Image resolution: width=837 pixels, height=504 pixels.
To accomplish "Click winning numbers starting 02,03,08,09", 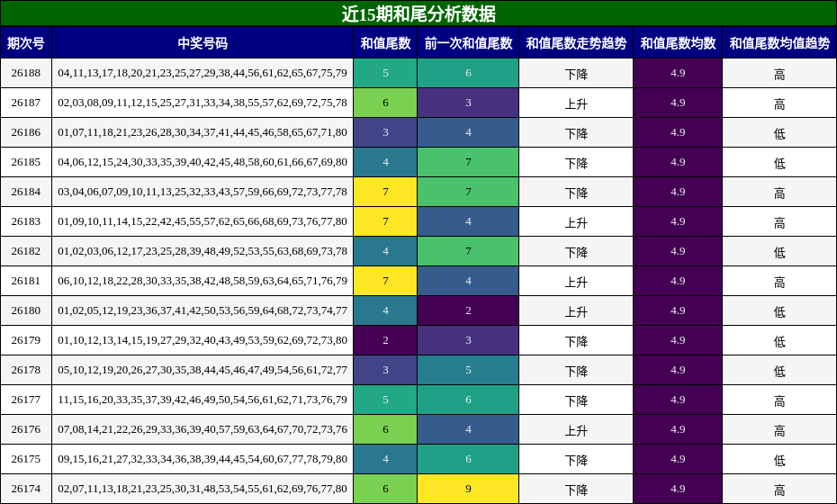I will coord(202,103).
